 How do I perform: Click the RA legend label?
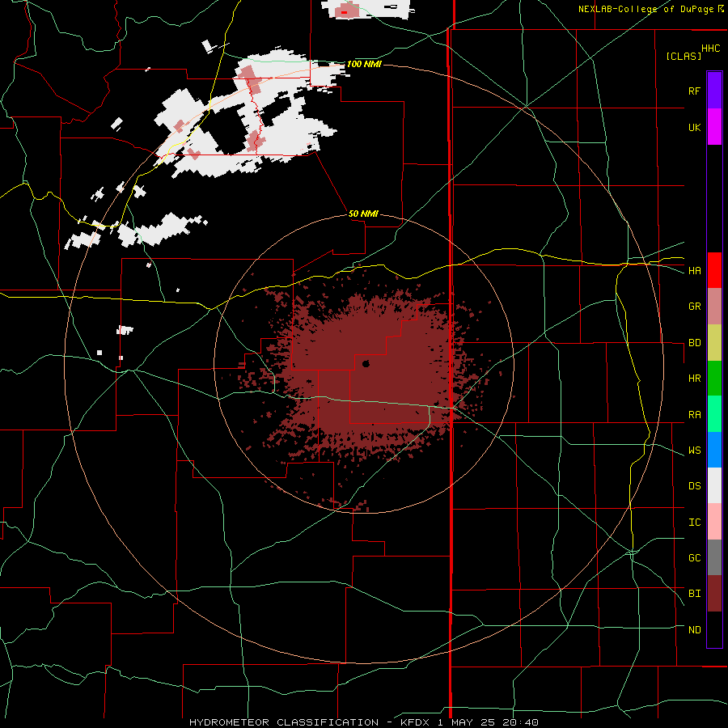(x=694, y=415)
